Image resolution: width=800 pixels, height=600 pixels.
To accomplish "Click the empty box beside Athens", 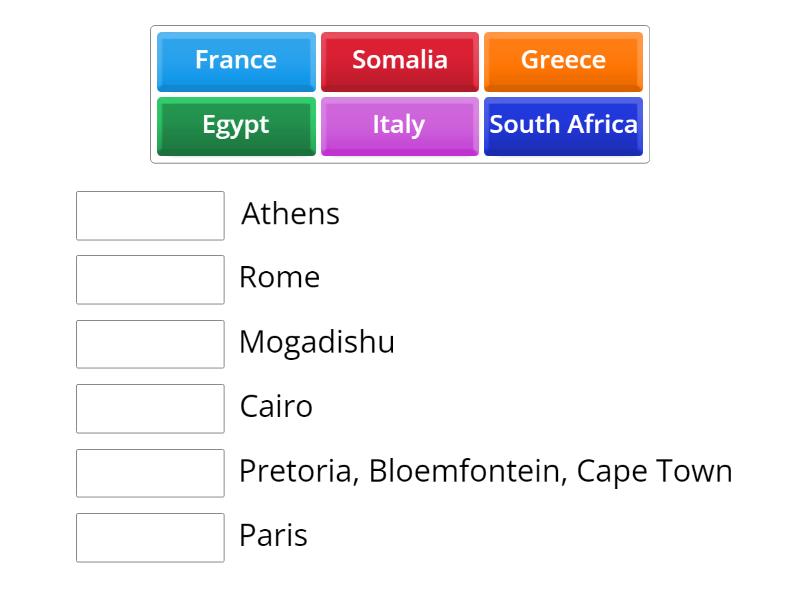I will click(x=150, y=215).
